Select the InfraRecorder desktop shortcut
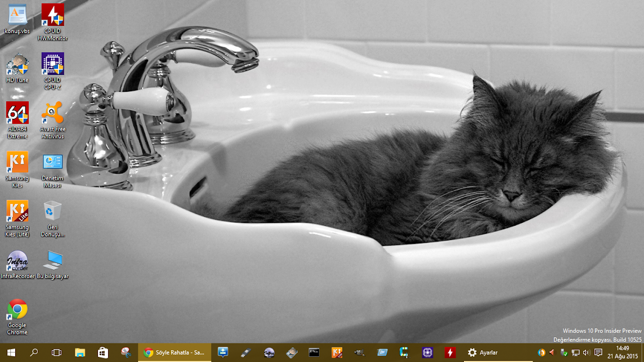The width and height of the screenshot is (644, 362). [x=17, y=265]
